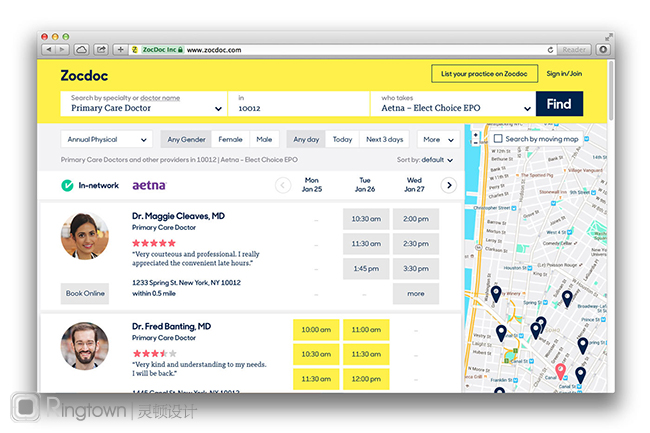The width and height of the screenshot is (650, 433).
Task: Click the browser share icon
Action: [x=101, y=50]
